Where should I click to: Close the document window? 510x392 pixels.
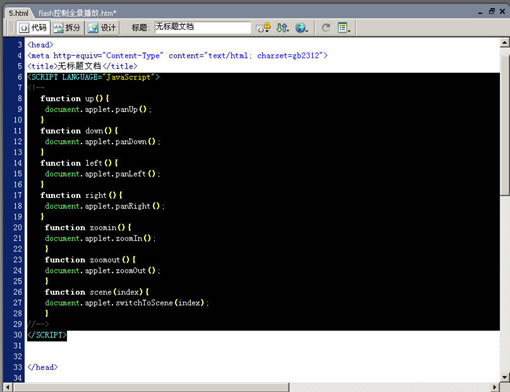pyautogui.click(x=502, y=11)
